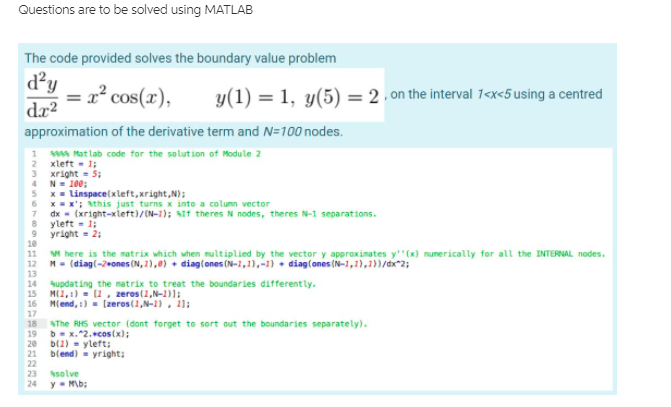Viewport: 671px width, 407px height.
Task: Click line number 12 in the code gutter
Action: pos(32,264)
